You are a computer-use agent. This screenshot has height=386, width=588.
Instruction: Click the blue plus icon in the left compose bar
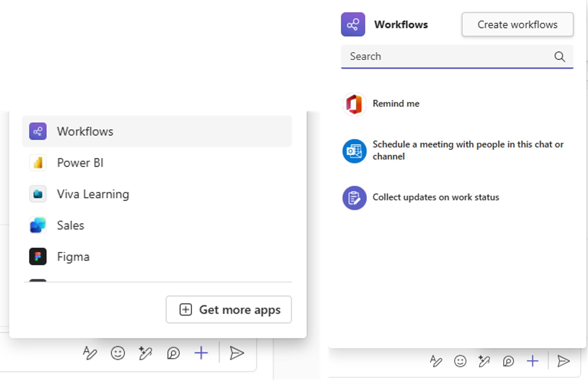click(201, 353)
